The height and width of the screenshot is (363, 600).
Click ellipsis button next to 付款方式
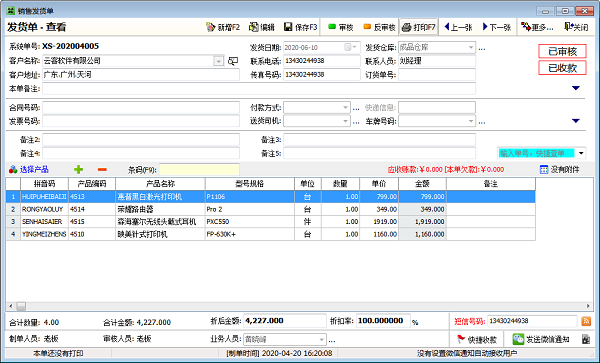pos(356,109)
